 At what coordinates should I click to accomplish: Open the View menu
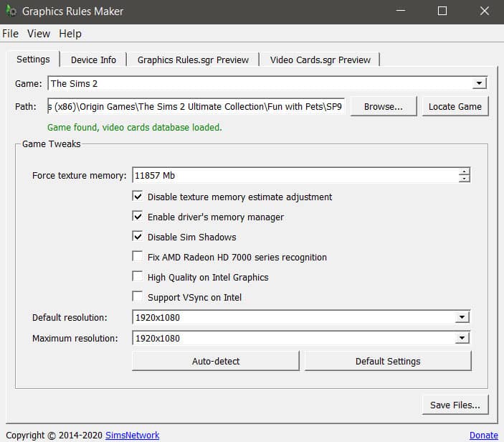[x=39, y=34]
